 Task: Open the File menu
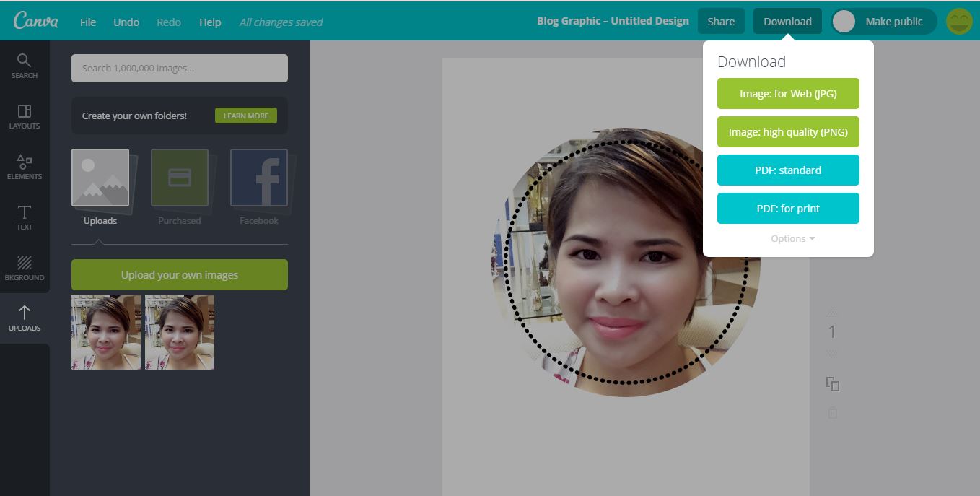tap(88, 22)
